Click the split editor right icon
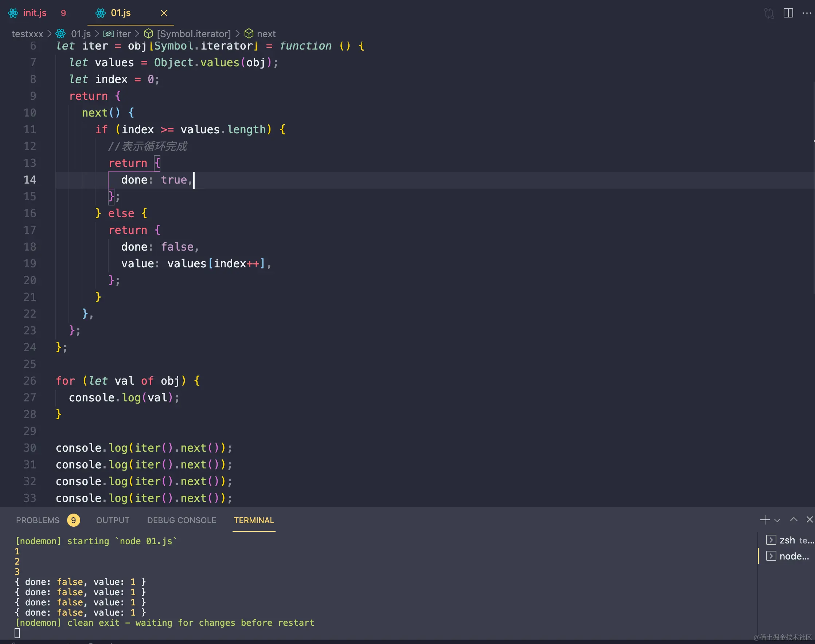 tap(788, 13)
